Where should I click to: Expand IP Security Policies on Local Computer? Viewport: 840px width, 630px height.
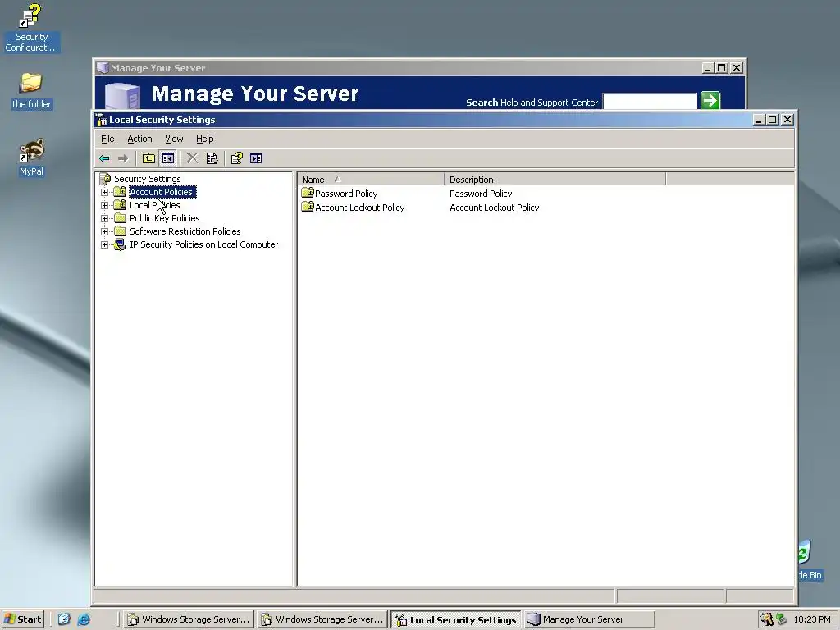pos(104,244)
